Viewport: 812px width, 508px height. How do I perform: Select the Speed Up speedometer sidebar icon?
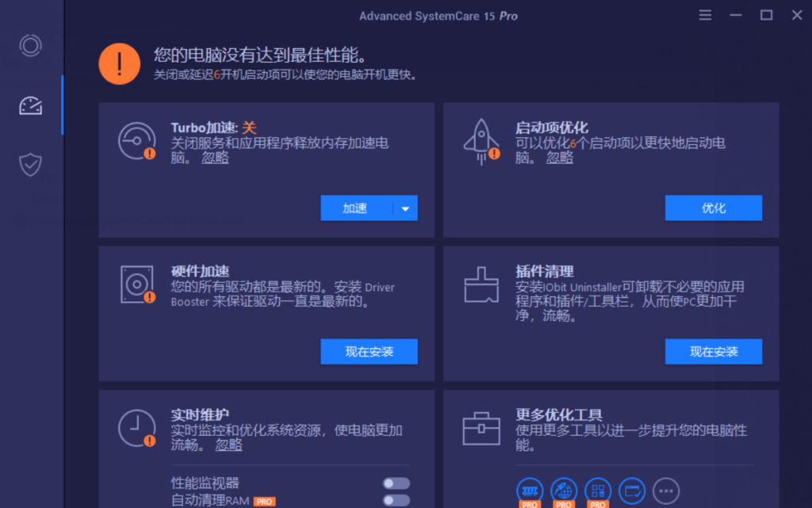pyautogui.click(x=31, y=105)
